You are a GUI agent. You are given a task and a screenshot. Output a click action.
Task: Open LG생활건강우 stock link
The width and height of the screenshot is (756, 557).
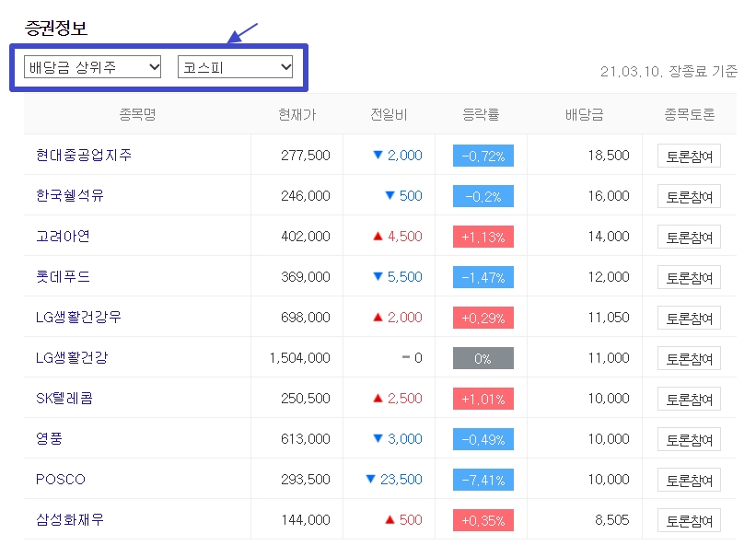(x=78, y=318)
